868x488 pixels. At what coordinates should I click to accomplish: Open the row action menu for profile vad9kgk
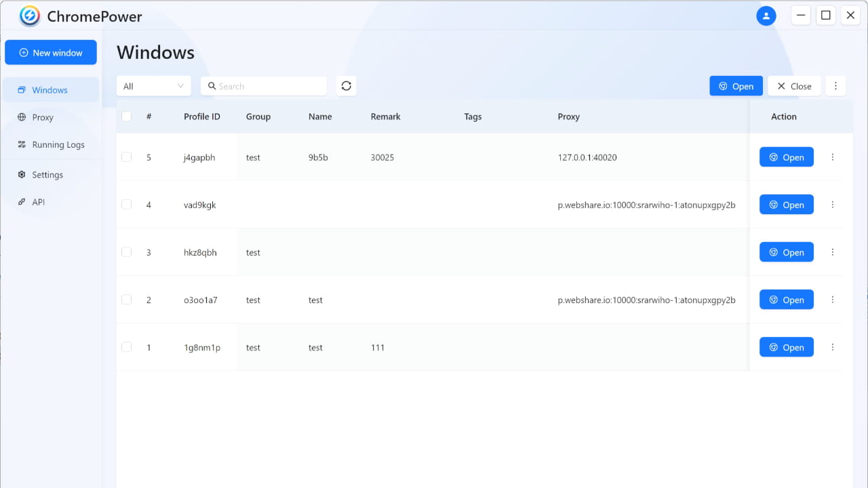click(x=833, y=204)
